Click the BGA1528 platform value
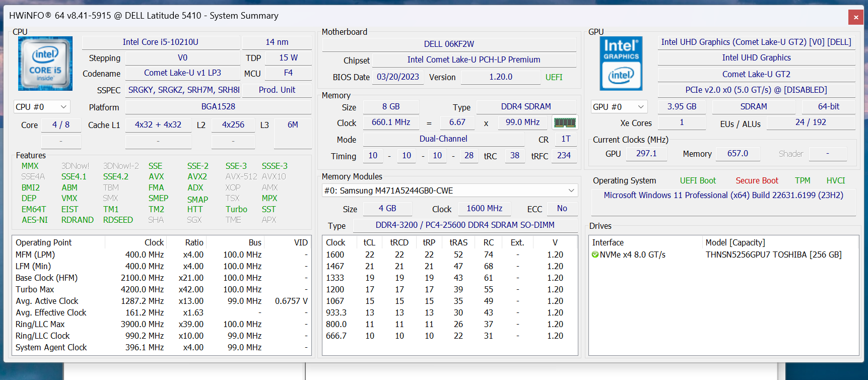The image size is (868, 380). coord(218,107)
